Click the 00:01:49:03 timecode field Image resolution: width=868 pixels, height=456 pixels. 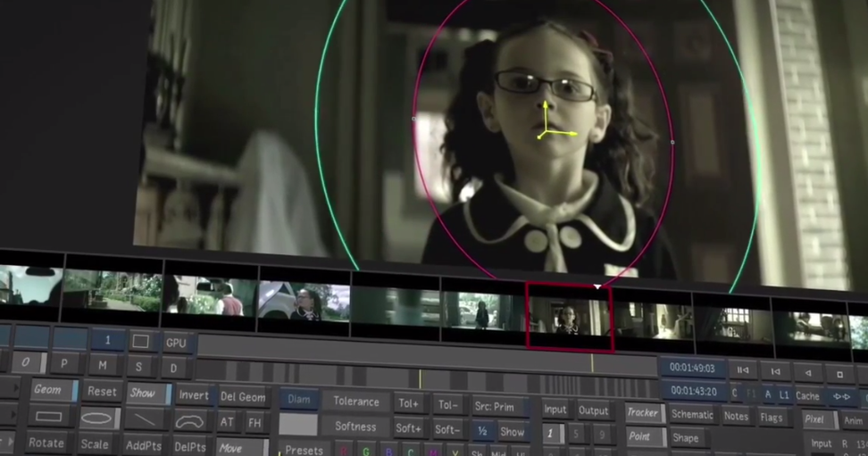click(692, 368)
